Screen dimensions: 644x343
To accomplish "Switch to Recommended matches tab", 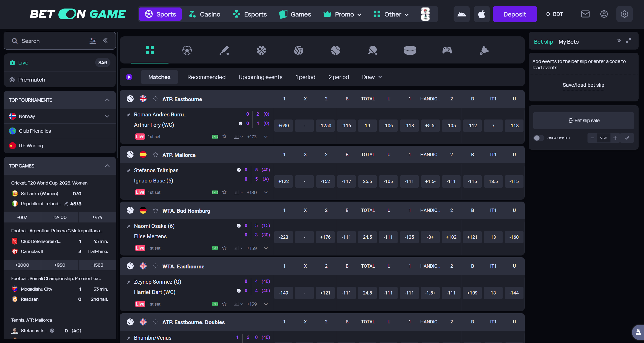I will tap(206, 77).
